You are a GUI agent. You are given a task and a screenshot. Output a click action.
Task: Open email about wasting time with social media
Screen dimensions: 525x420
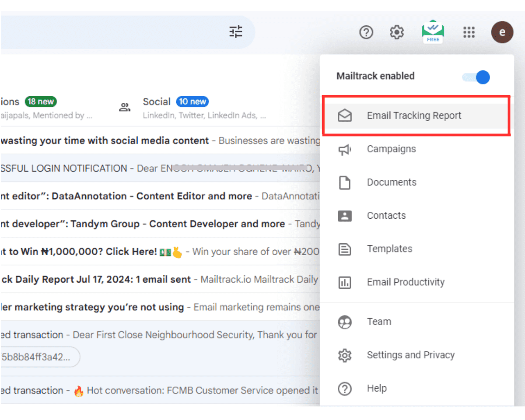(160, 140)
